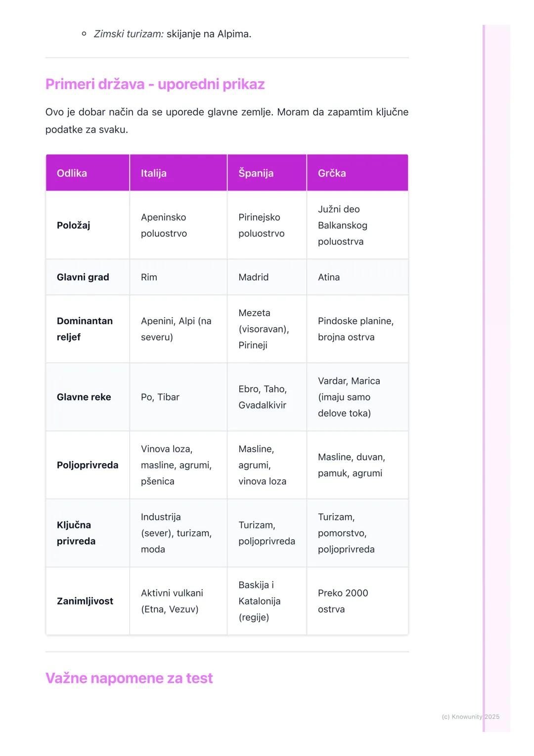Select the 'Položaj' row label
This screenshot has width=534, height=756.
point(73,225)
